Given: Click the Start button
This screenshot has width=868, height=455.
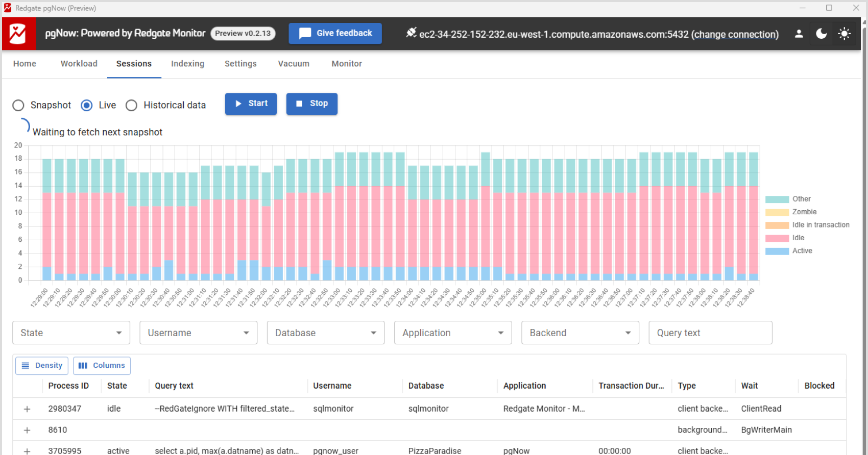Looking at the screenshot, I should pyautogui.click(x=251, y=104).
